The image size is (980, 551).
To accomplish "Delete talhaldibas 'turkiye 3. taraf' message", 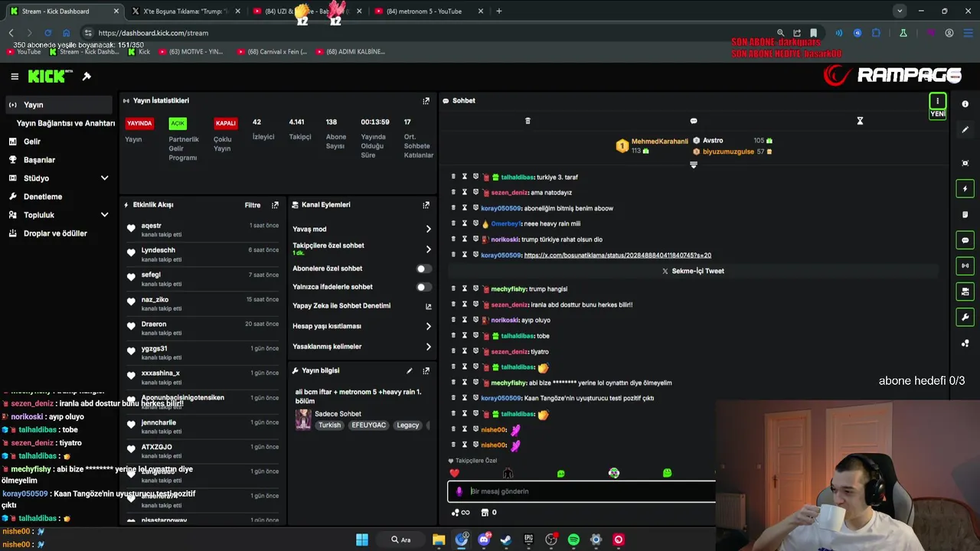I will 453,177.
